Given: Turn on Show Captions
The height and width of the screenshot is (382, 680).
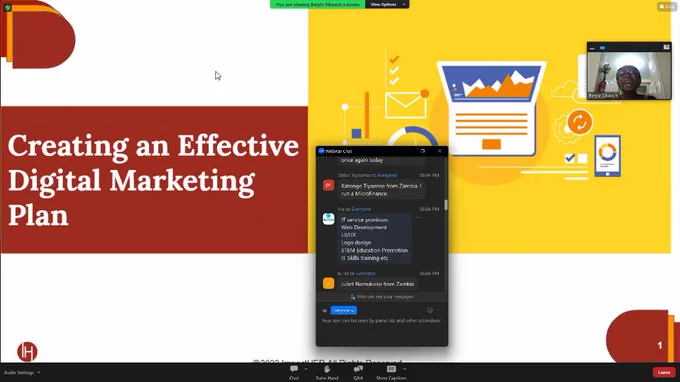Looking at the screenshot, I should [x=391, y=372].
